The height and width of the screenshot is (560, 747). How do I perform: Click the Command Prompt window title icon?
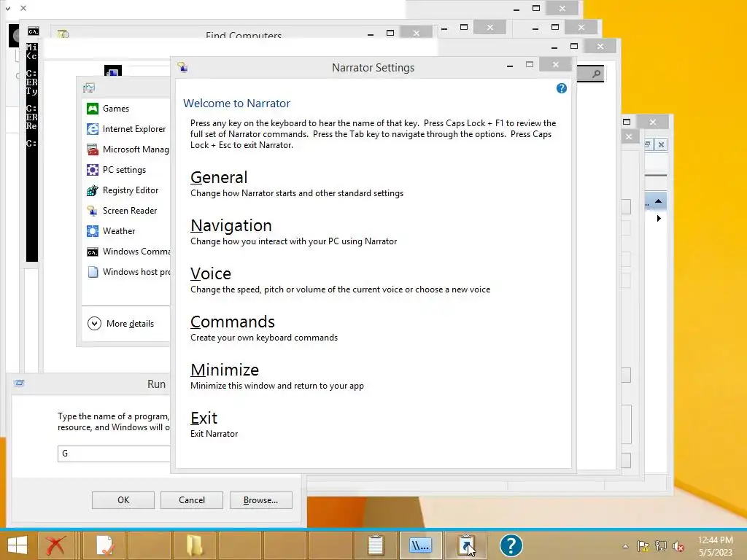[x=33, y=31]
